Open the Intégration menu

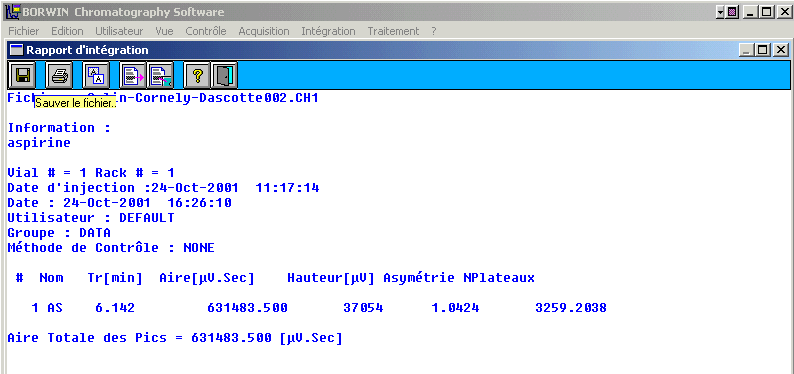tap(328, 31)
